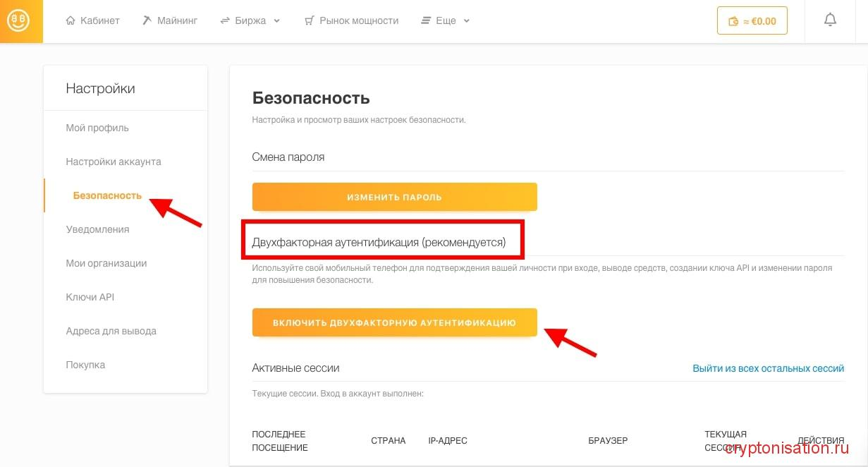Expand the Еще dropdown chevron
The height and width of the screenshot is (467, 868).
tap(467, 20)
